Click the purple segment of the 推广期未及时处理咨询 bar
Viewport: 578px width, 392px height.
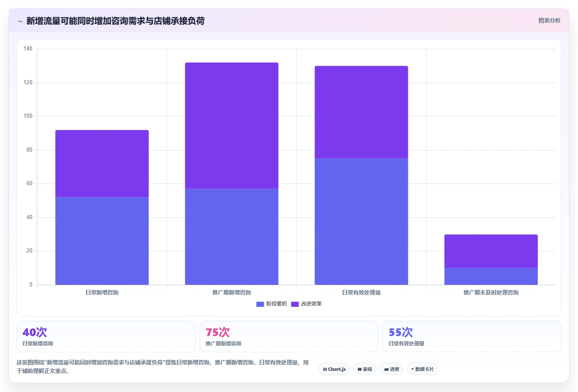(491, 251)
